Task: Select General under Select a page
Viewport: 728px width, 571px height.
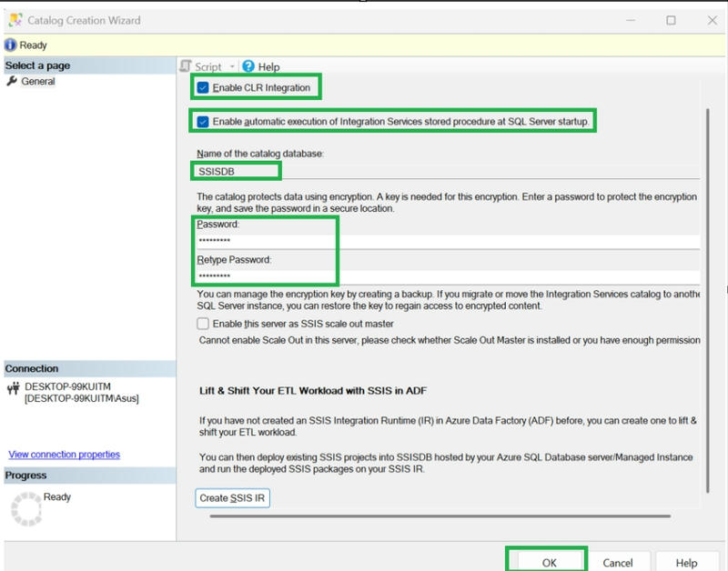Action: click(x=39, y=83)
